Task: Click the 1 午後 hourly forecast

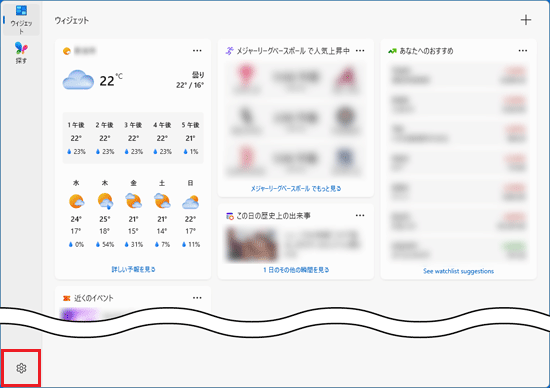Action: pos(76,138)
